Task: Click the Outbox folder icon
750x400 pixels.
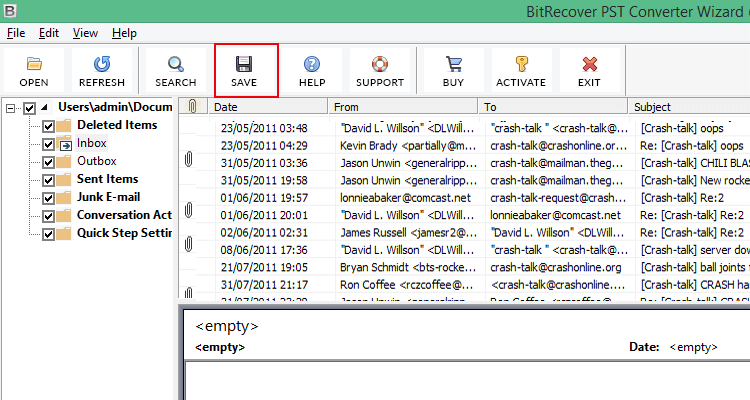Action: coord(64,162)
